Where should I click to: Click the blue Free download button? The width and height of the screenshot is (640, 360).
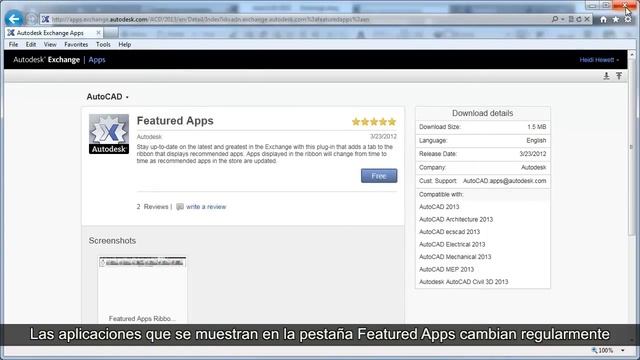[x=379, y=176]
